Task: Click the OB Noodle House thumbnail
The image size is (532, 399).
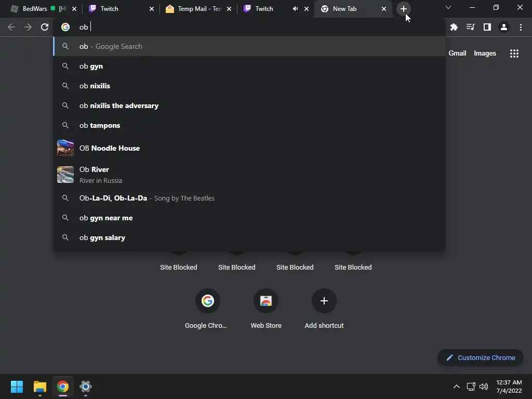Action: coord(65,148)
